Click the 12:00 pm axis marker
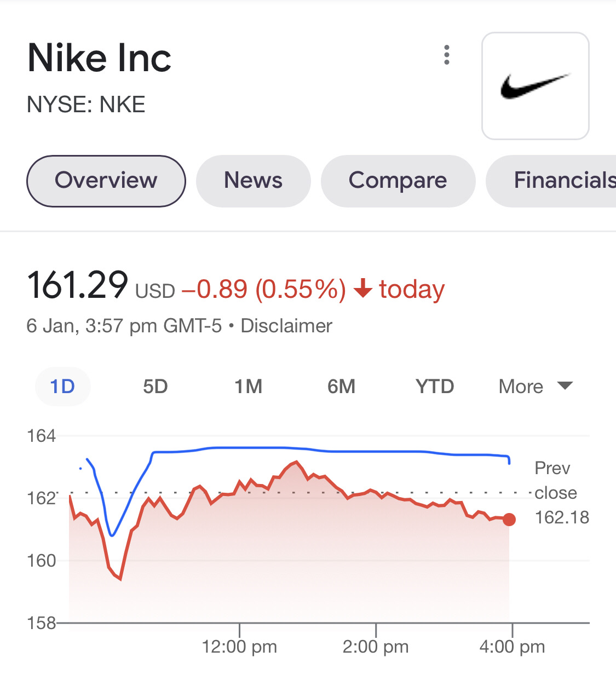This screenshot has width=616, height=680. (239, 647)
